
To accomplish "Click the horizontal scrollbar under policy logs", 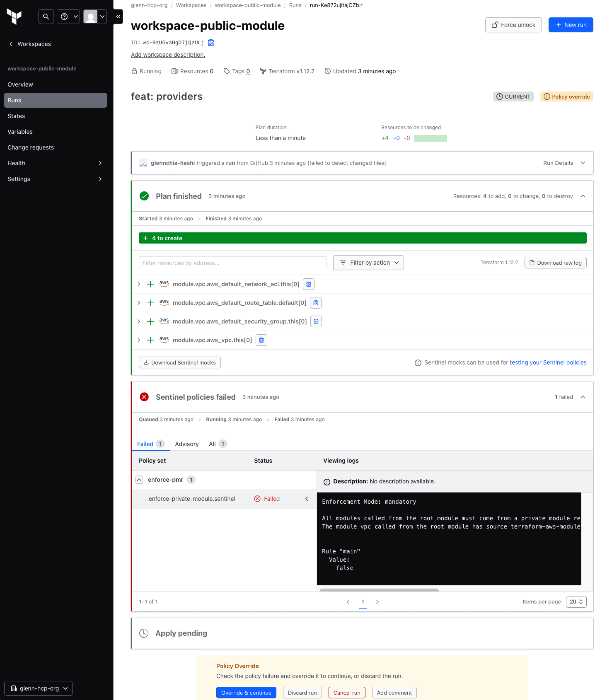I will coord(379,589).
